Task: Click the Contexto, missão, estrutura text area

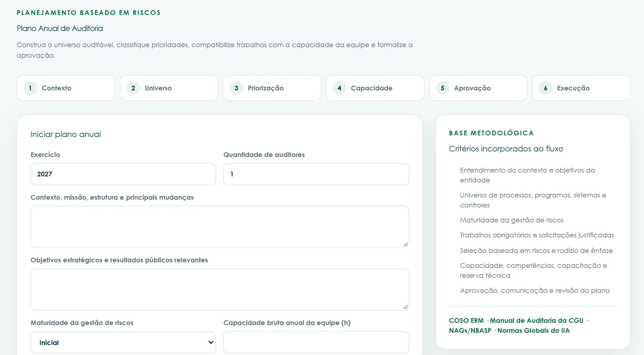Action: (220, 227)
